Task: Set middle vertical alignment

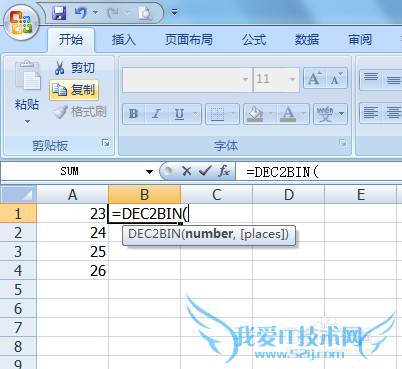Action: click(x=393, y=79)
